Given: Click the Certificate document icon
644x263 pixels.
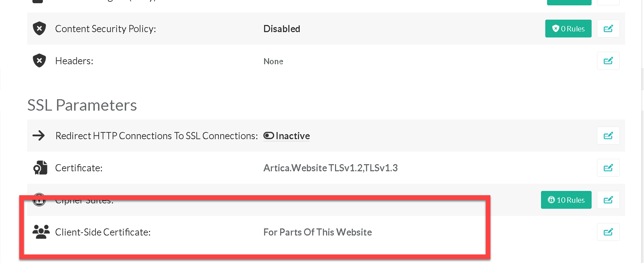Looking at the screenshot, I should click(x=40, y=168).
